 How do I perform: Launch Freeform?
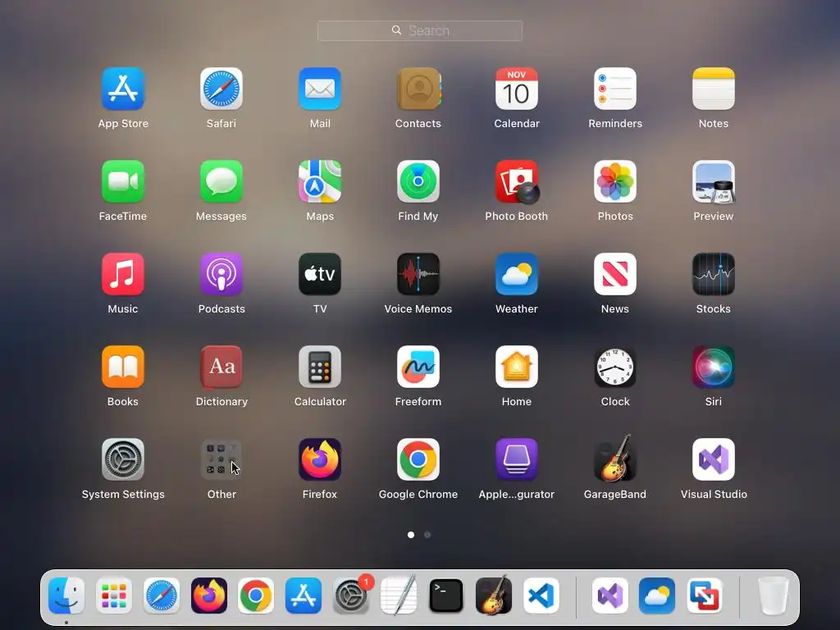[418, 367]
